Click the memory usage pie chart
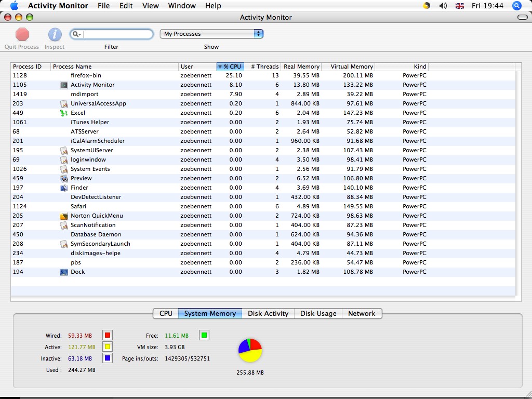 [250, 350]
